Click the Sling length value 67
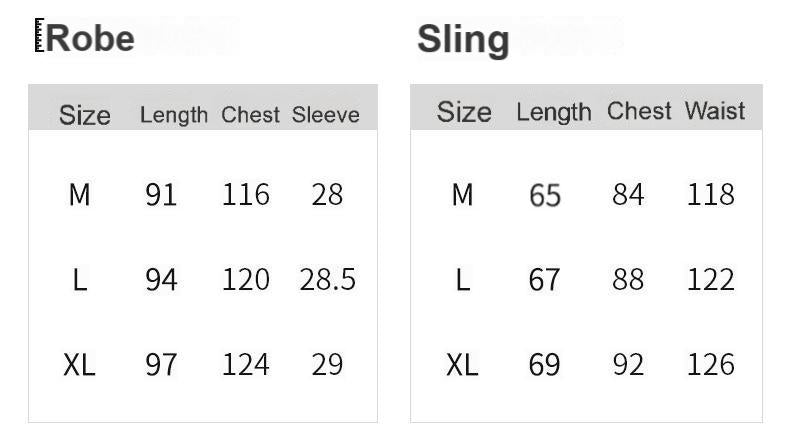This screenshot has height=446, width=791. point(545,280)
